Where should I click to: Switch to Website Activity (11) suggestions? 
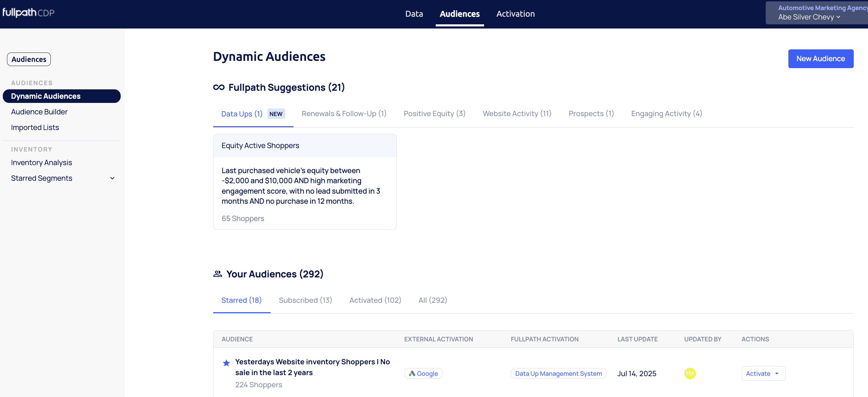pos(517,114)
